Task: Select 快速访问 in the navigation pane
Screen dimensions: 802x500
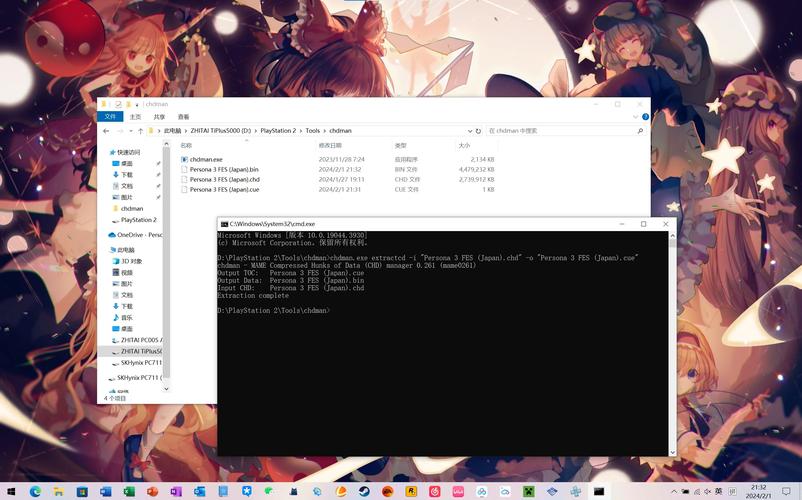Action: pos(128,152)
